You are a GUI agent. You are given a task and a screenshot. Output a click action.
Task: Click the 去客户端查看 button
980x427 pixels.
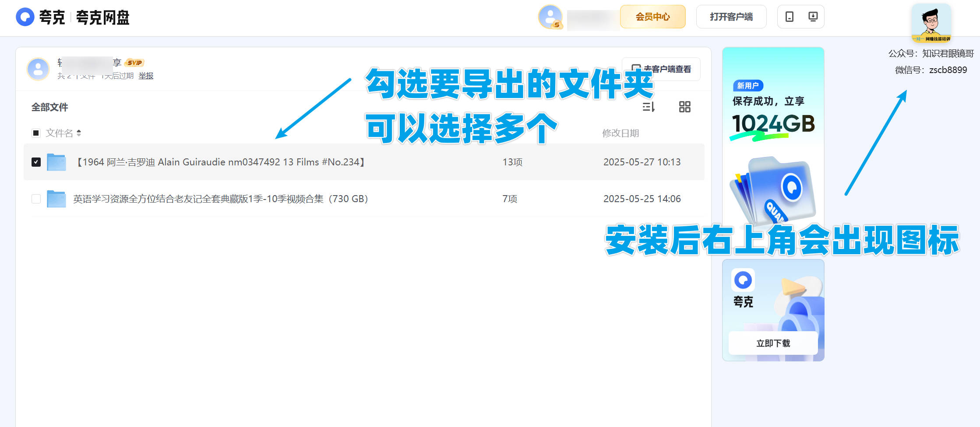point(661,69)
